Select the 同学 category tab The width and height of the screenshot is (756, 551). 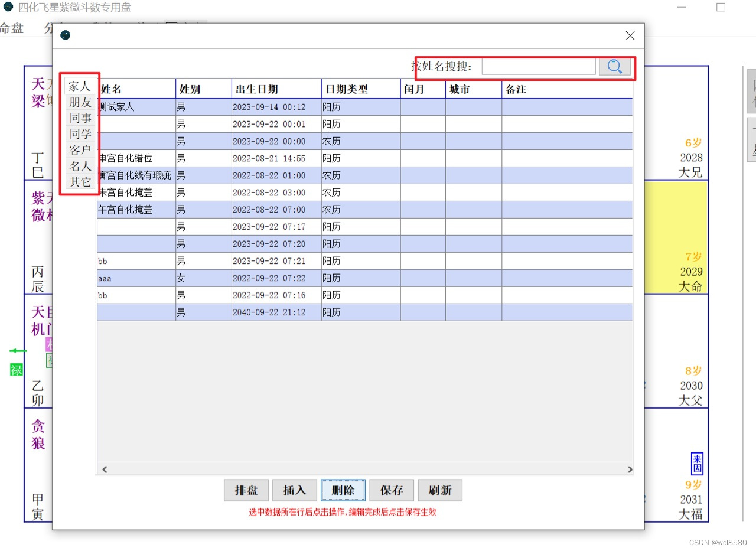80,134
